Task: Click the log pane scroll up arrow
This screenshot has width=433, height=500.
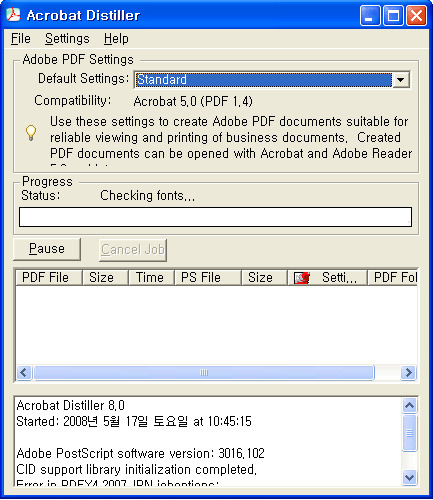Action: coord(409,405)
